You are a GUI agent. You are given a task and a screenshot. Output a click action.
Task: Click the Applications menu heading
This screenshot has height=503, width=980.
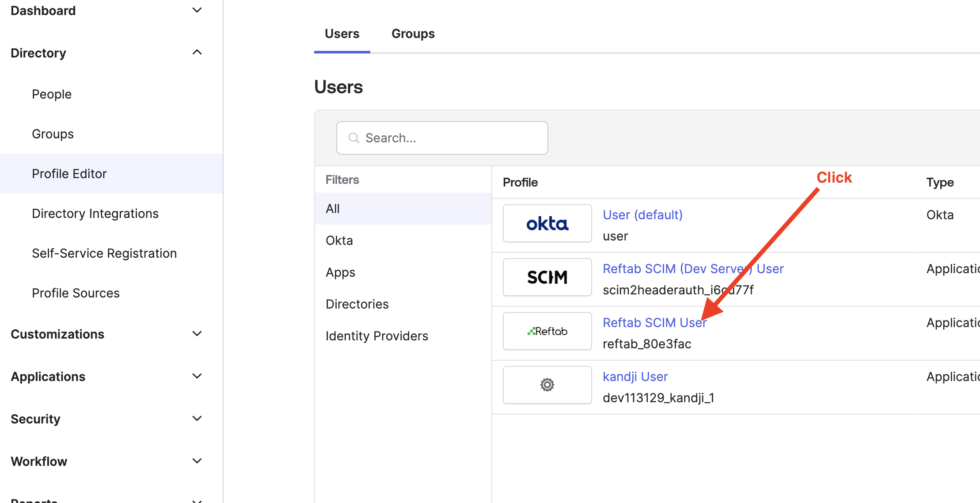[48, 377]
